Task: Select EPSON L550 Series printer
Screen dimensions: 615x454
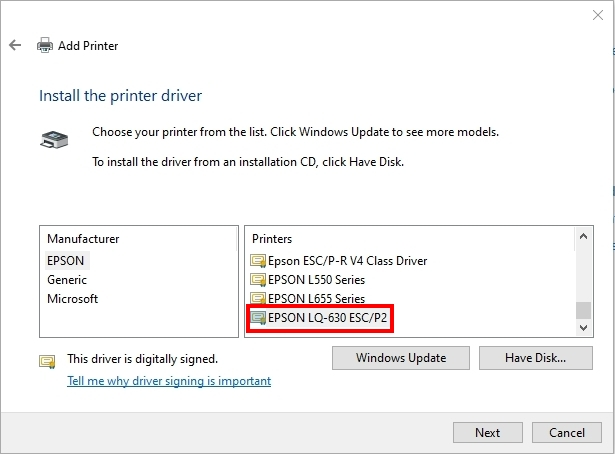Action: (317, 280)
